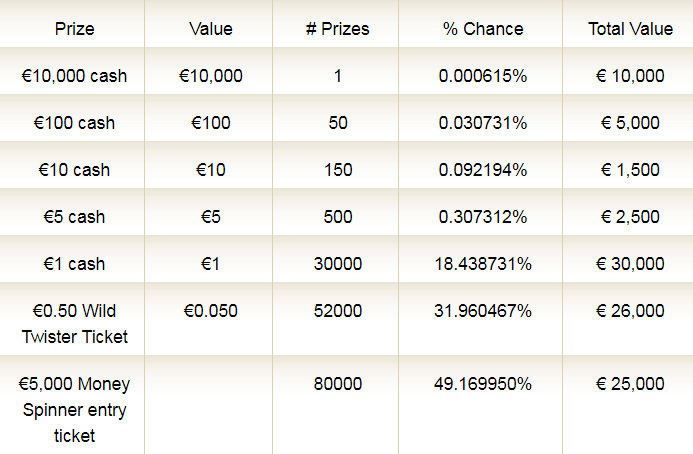Click the Value column header
Image resolution: width=693 pixels, height=454 pixels.
point(210,29)
